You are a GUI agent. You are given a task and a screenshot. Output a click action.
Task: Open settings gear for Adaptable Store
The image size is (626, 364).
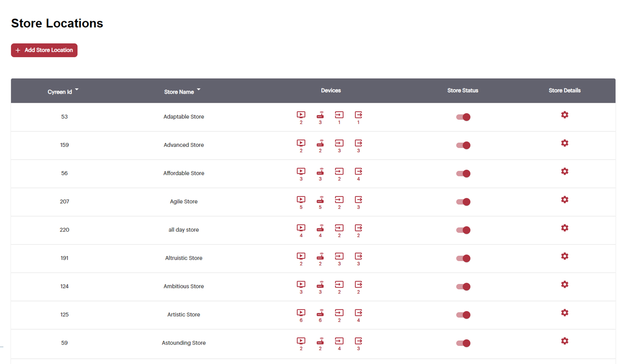click(x=564, y=115)
